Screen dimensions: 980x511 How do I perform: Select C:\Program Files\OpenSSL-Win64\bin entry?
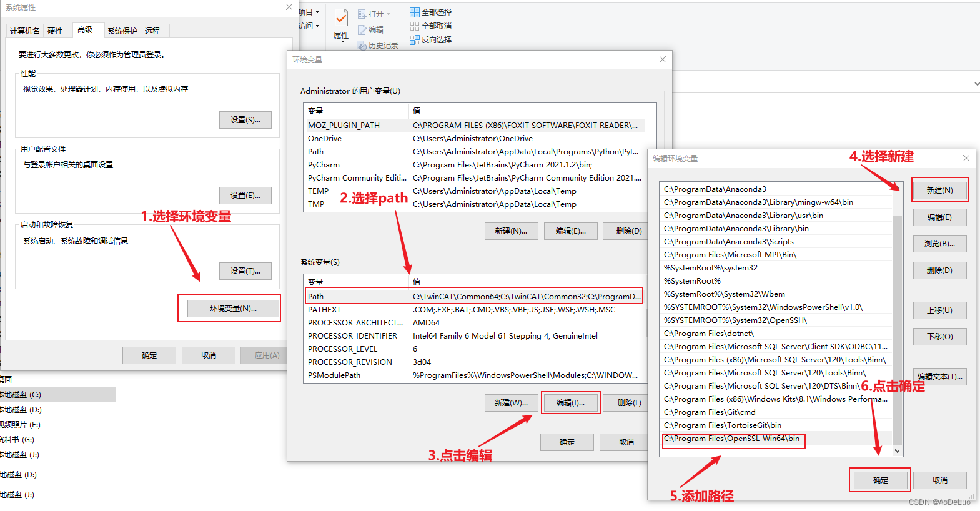point(776,439)
